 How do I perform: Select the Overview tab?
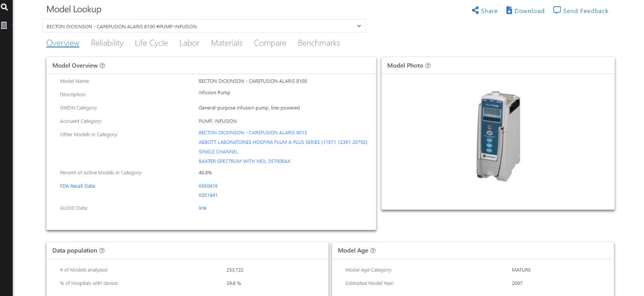(x=63, y=43)
